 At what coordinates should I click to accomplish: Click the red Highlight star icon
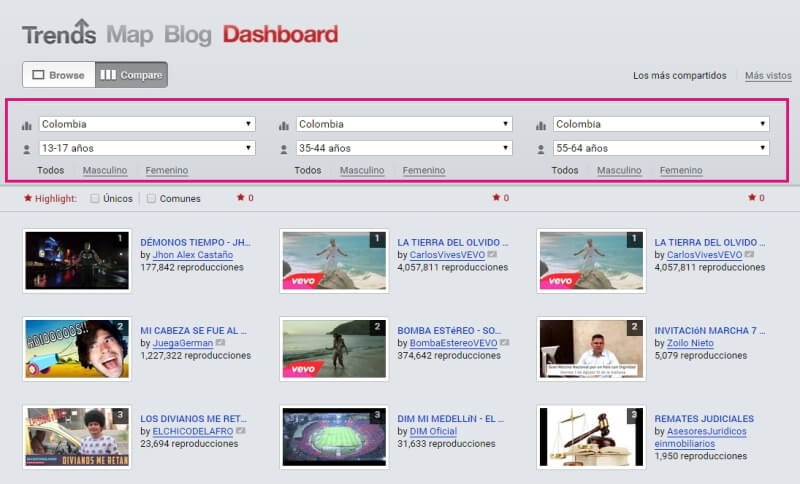pyautogui.click(x=28, y=198)
